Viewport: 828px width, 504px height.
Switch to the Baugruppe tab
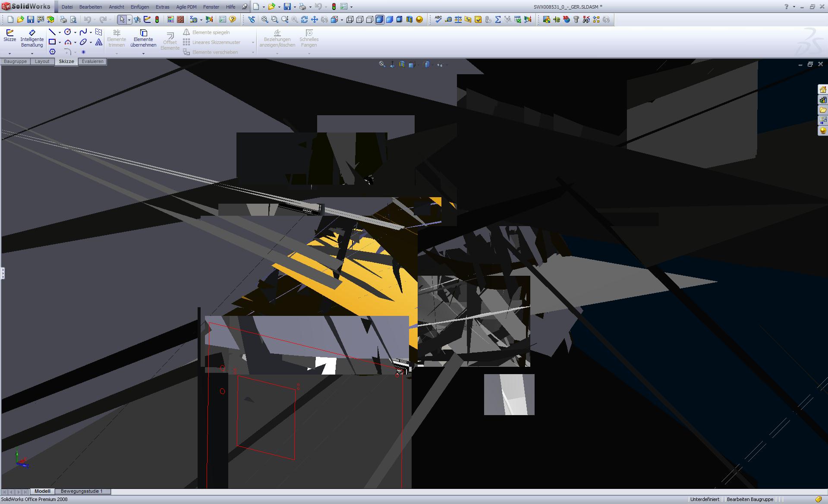point(15,61)
